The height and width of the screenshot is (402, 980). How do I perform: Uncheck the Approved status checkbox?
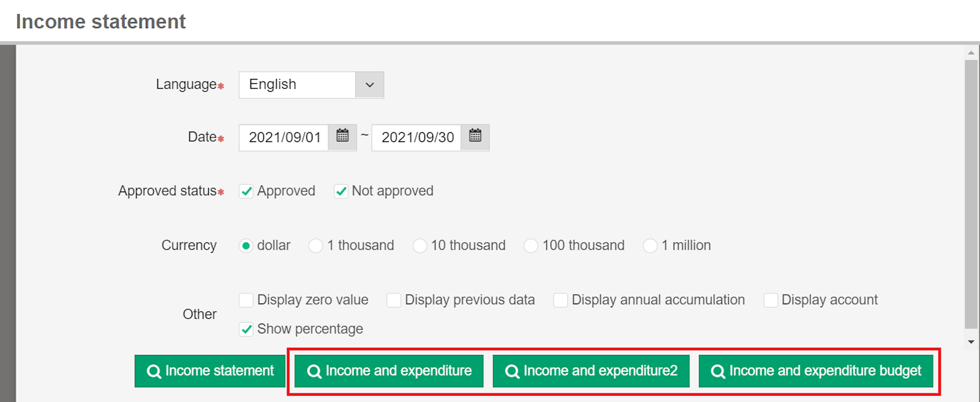(246, 192)
